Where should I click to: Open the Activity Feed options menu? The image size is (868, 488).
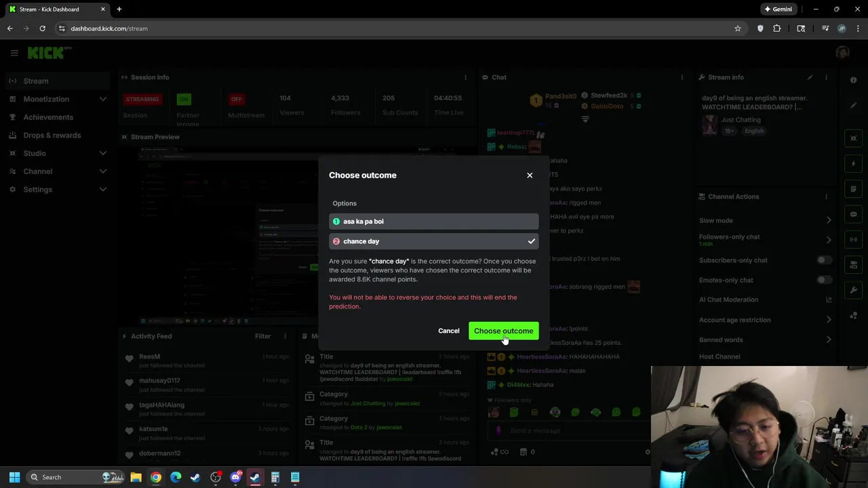pos(285,336)
